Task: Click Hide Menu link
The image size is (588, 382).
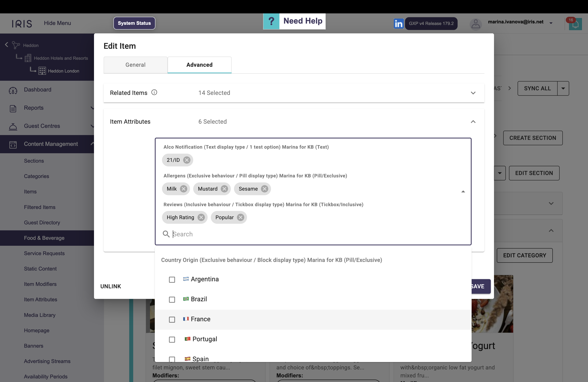Action: [x=57, y=23]
